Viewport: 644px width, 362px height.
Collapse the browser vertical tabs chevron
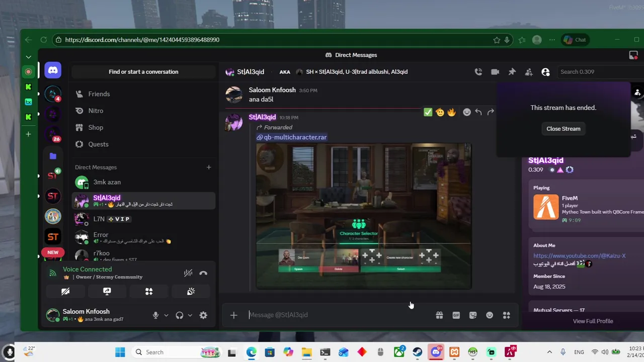pos(28,57)
